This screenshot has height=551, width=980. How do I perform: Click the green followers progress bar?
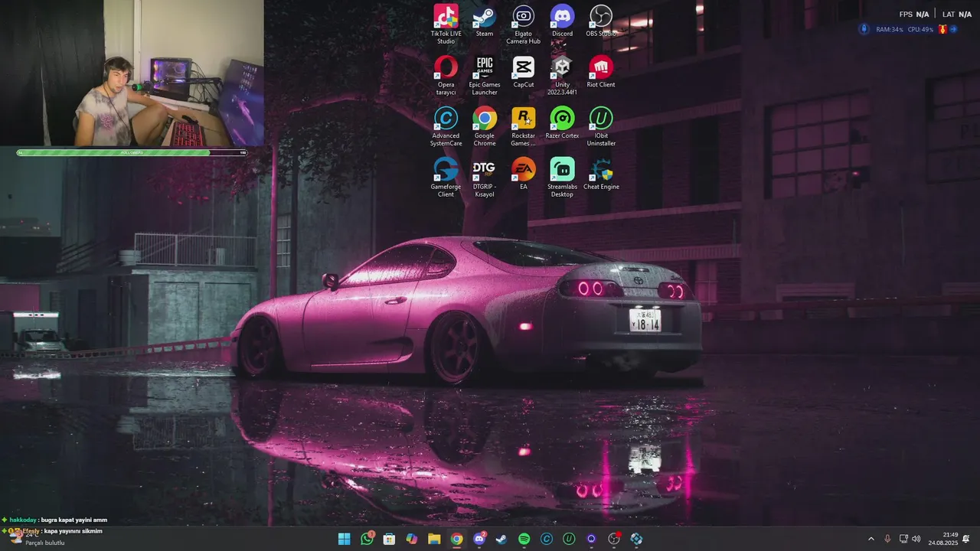click(132, 153)
